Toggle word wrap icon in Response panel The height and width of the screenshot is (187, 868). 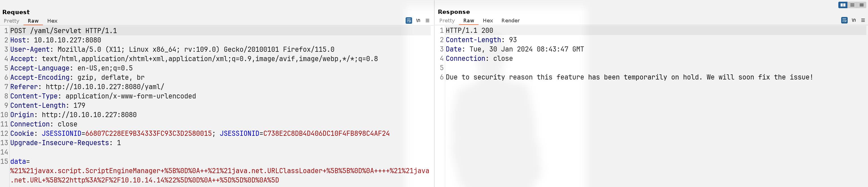[x=844, y=20]
